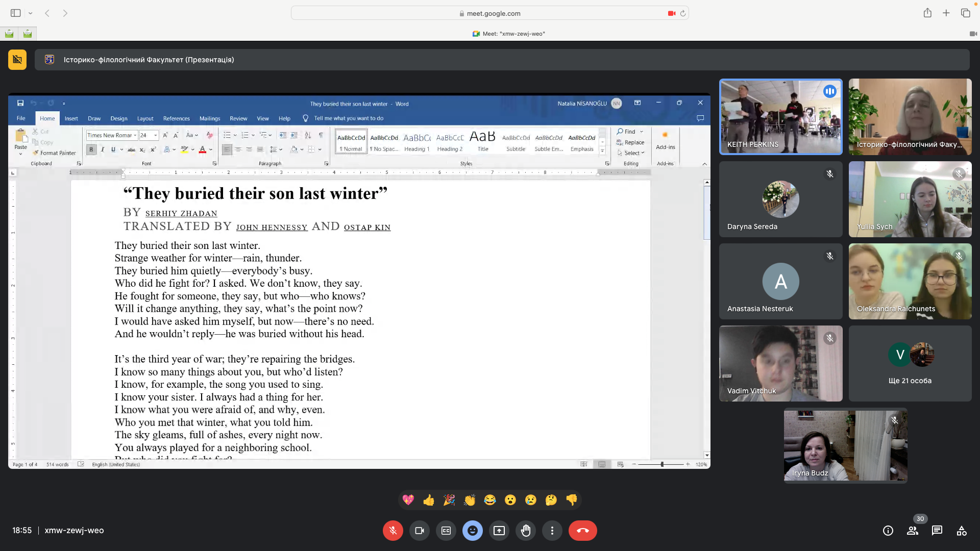Open Design tab in Word ribbon
The height and width of the screenshot is (551, 980).
pos(119,118)
